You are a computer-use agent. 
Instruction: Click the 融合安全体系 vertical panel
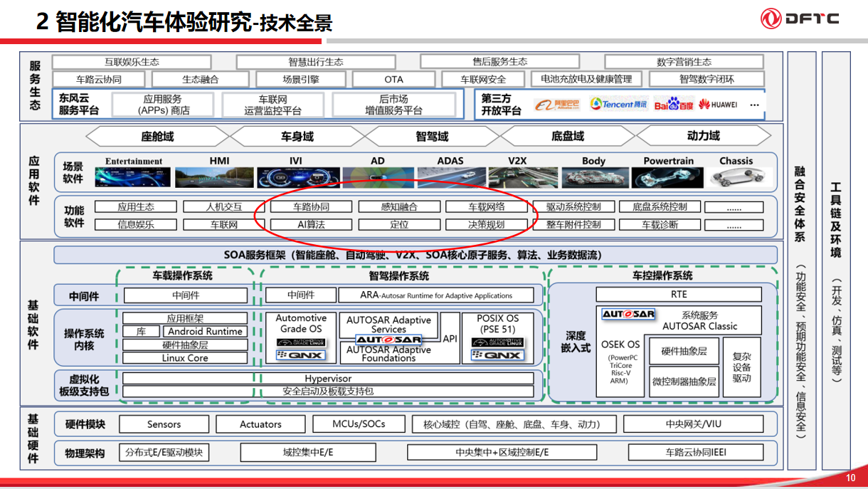point(800,261)
